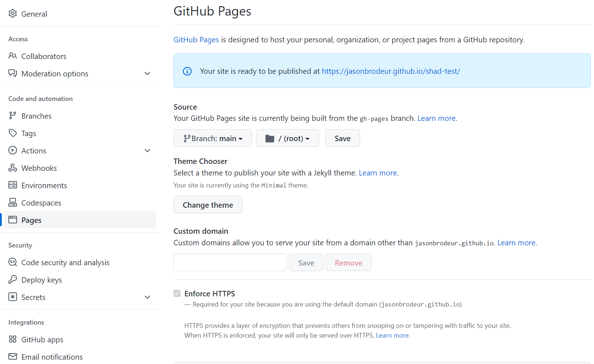Expand the Moderation options chevron

(147, 73)
